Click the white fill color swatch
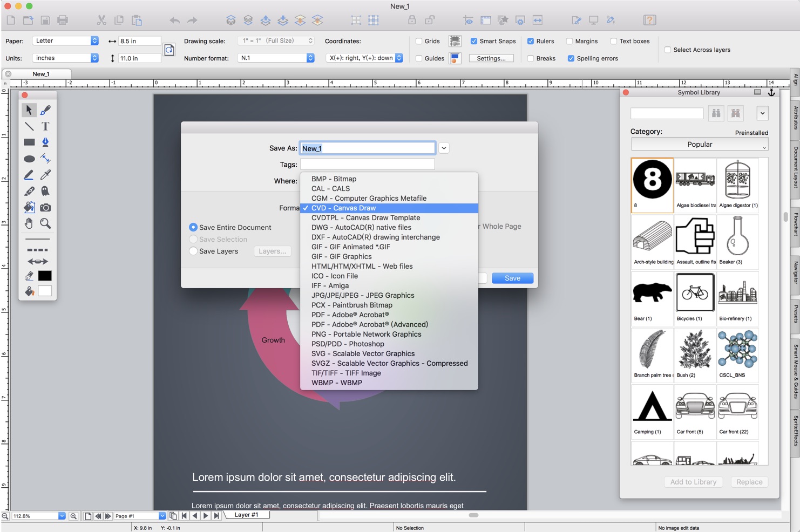Viewport: 800px width, 532px height. click(x=45, y=291)
